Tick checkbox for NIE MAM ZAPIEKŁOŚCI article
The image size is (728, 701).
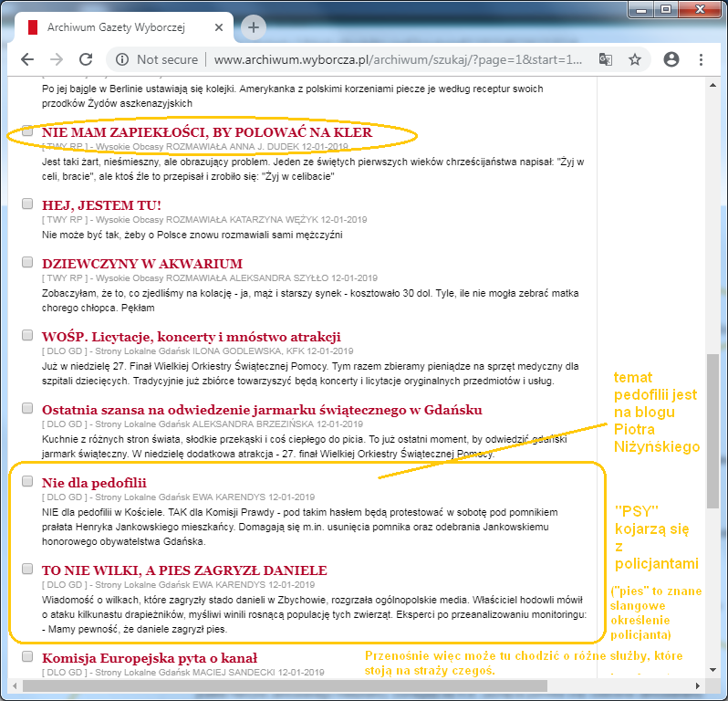tap(27, 131)
